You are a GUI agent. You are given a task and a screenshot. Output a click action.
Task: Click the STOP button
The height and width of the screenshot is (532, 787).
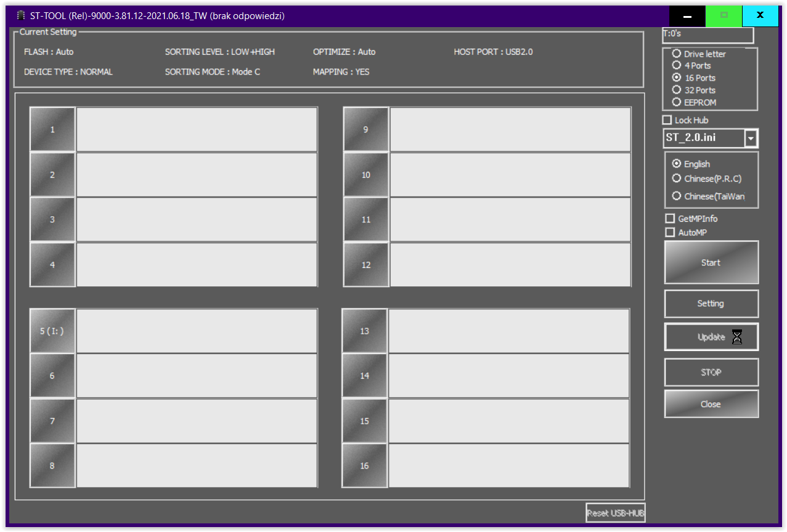coord(711,372)
